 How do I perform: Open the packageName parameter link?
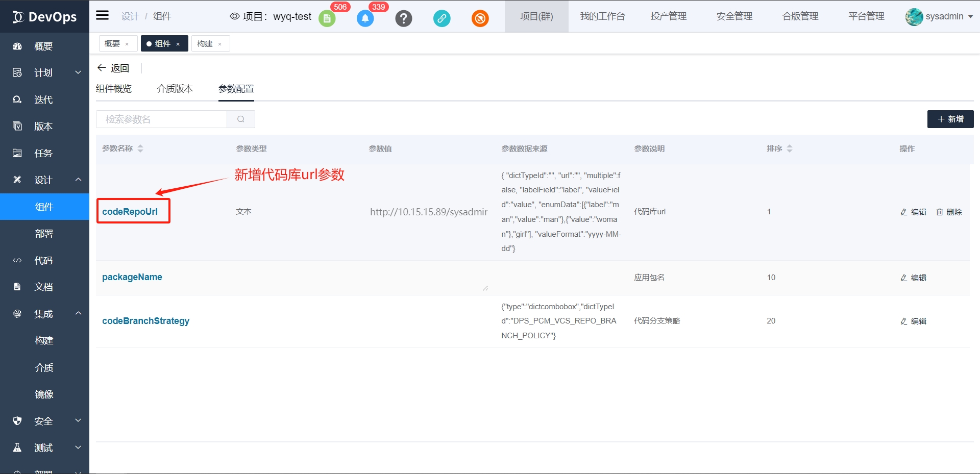tap(132, 277)
